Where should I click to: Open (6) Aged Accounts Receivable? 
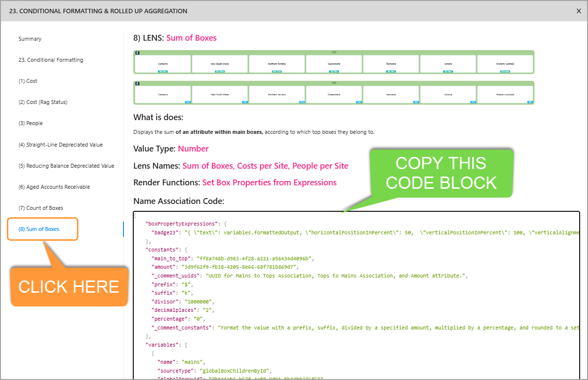54,187
